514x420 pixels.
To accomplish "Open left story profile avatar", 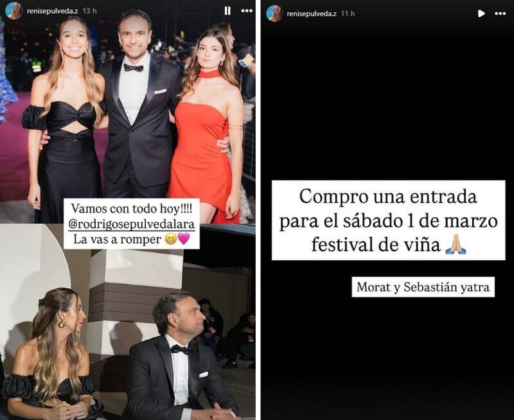I will 13,10.
